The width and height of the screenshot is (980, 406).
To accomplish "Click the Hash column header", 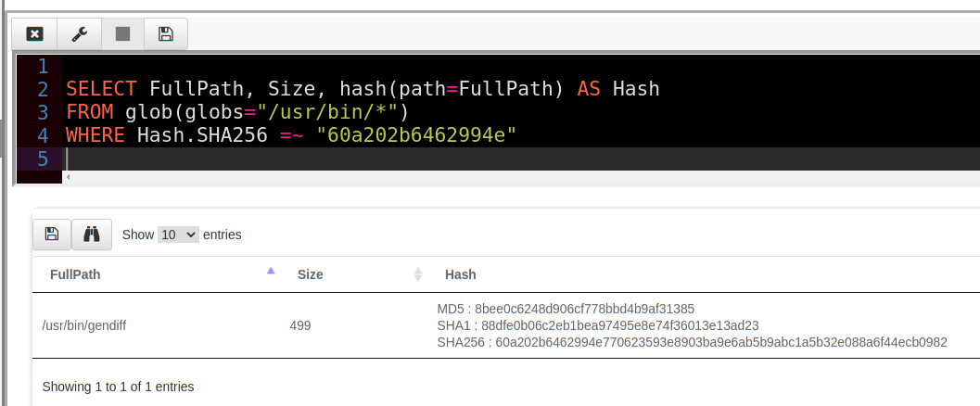I will [x=461, y=274].
